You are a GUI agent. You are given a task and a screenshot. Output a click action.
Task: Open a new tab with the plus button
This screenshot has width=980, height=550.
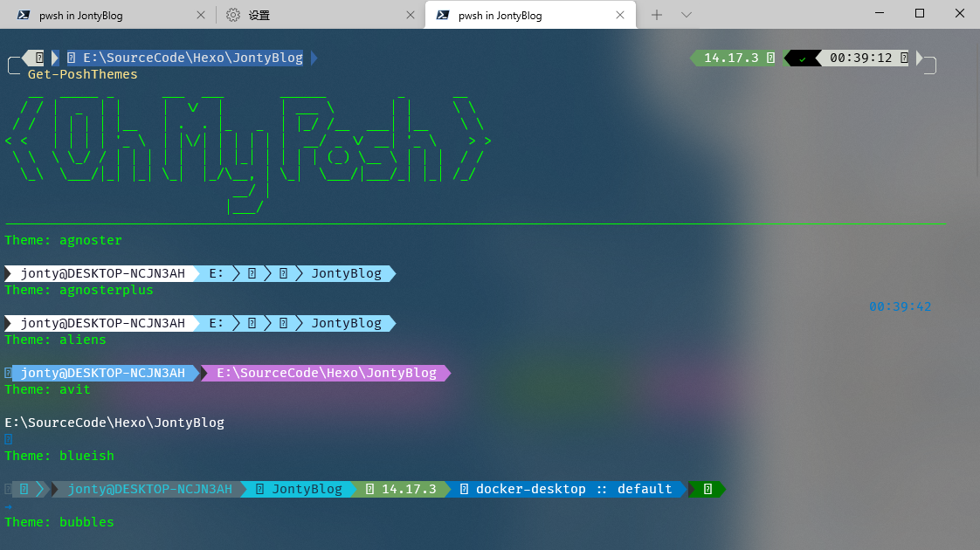[657, 15]
